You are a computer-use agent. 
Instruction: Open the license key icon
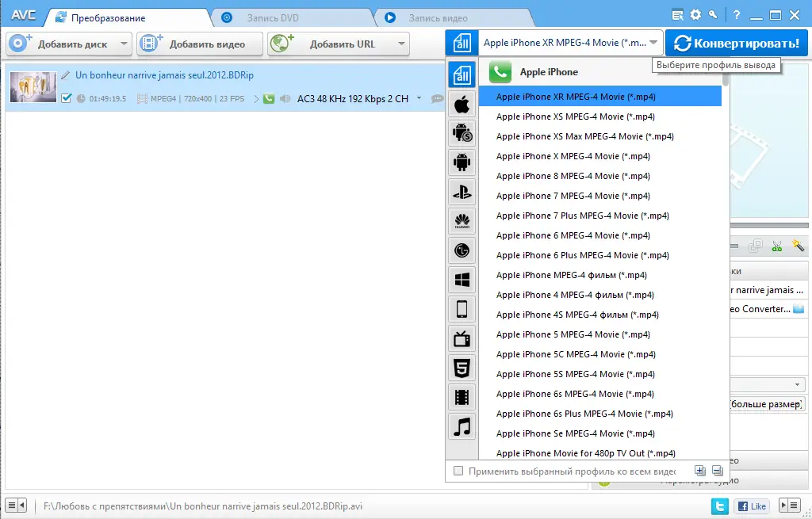click(713, 14)
